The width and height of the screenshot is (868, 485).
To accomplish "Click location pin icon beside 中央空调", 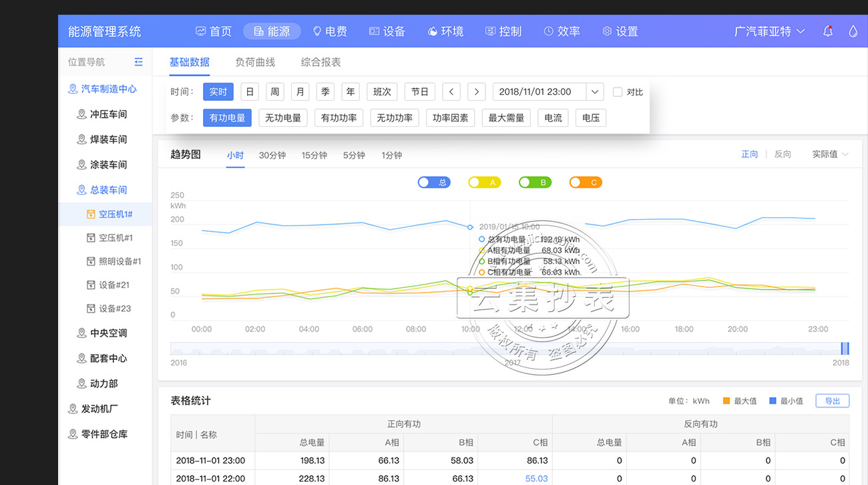I will (x=82, y=333).
